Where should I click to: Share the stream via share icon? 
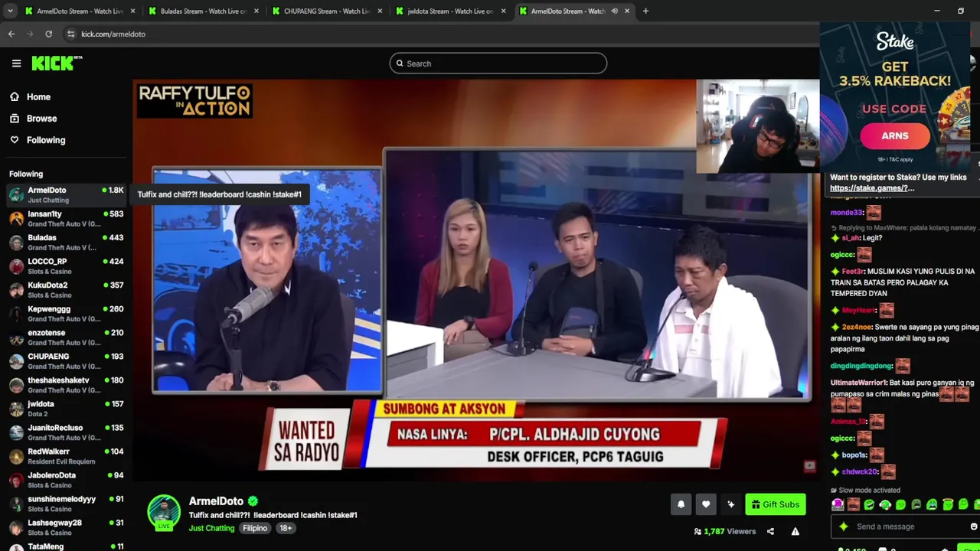click(x=770, y=531)
